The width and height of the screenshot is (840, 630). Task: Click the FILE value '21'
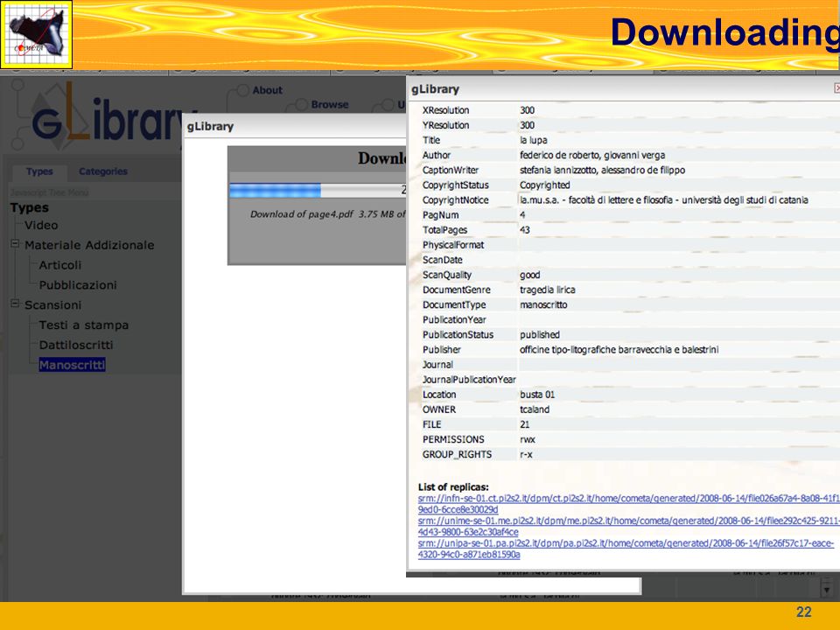click(x=524, y=425)
